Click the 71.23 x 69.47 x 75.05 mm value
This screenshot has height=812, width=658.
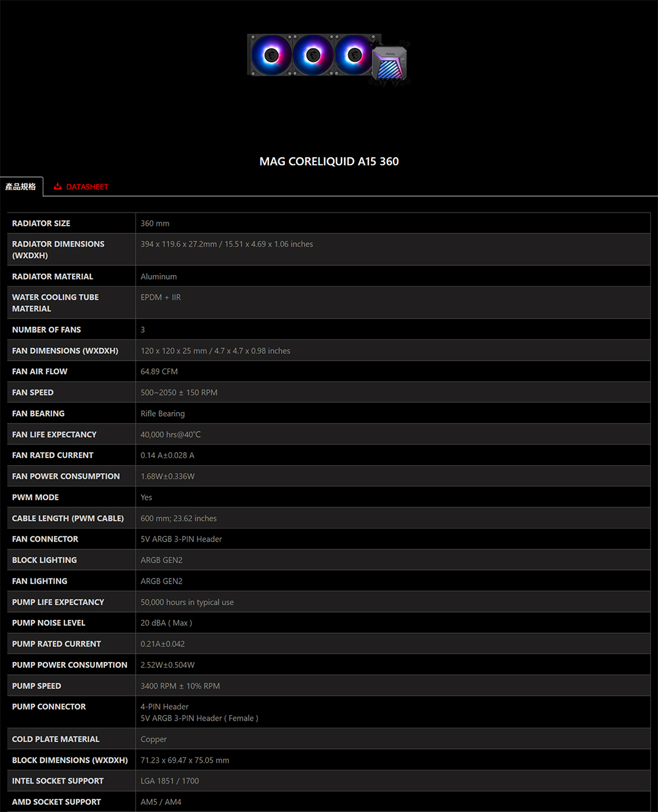coord(185,761)
